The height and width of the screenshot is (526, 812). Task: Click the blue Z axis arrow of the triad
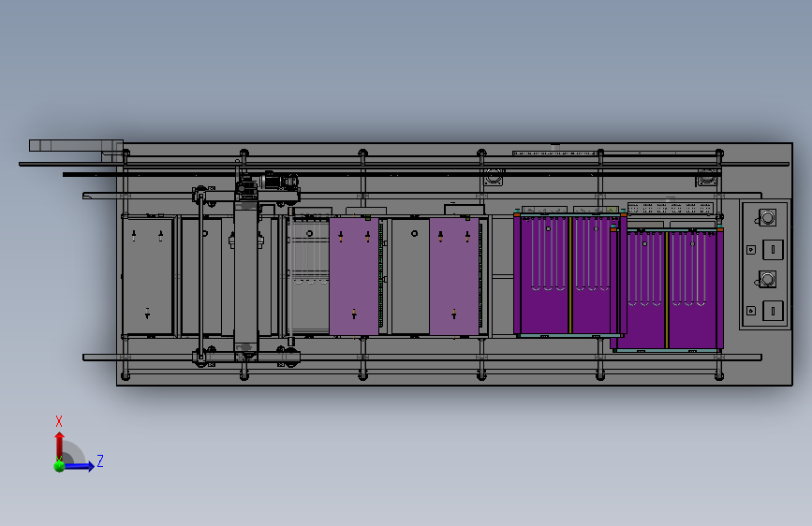[80, 466]
